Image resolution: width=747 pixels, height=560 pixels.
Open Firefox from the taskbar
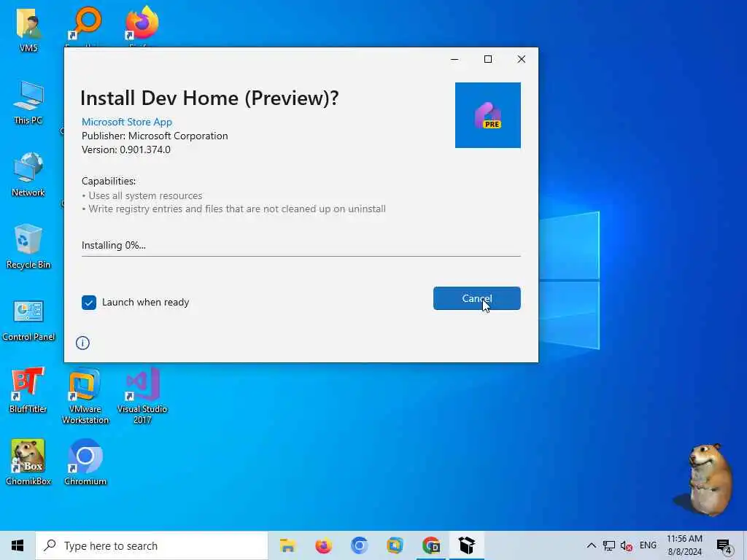coord(323,545)
